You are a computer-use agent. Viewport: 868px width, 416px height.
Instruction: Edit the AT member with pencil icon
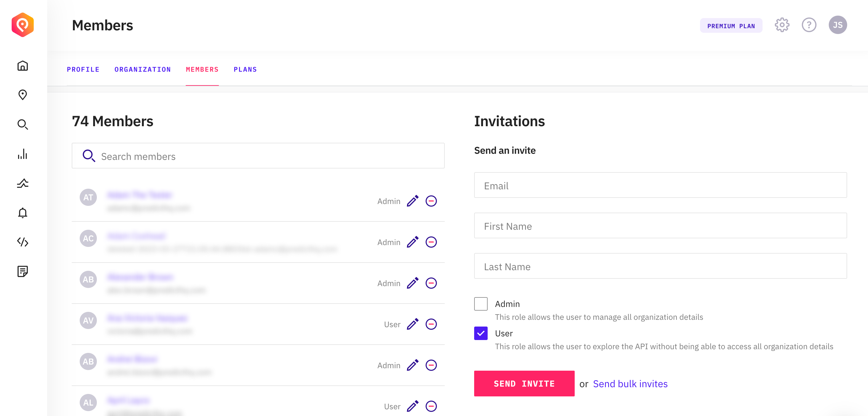click(413, 201)
